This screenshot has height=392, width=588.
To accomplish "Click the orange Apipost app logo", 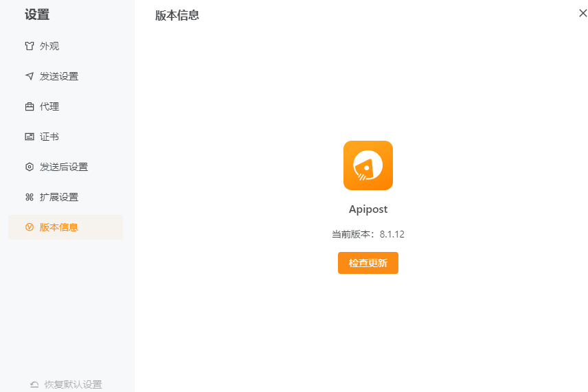I will (x=368, y=165).
